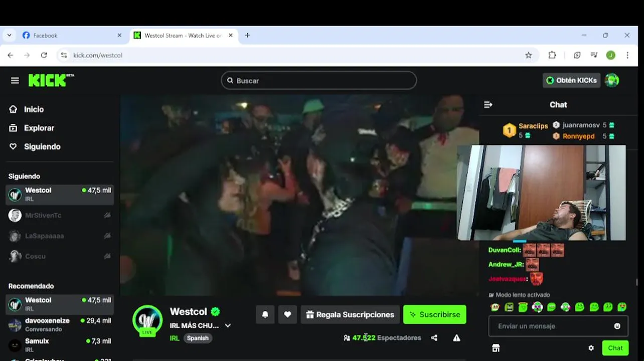Click the green Suscribirse button
The height and width of the screenshot is (361, 644).
coord(435,314)
